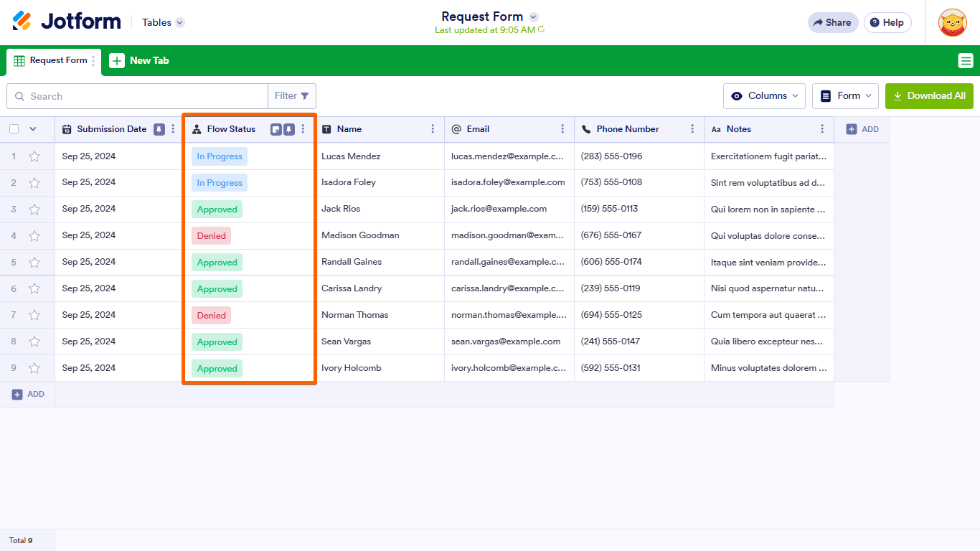The width and height of the screenshot is (980, 551).
Task: Select the phone cell (694) 555-0125
Action: (639, 316)
